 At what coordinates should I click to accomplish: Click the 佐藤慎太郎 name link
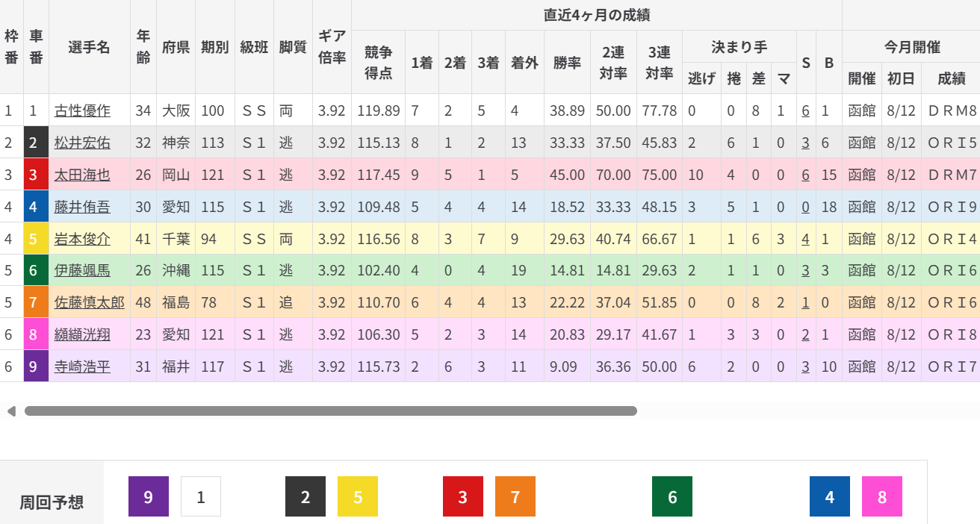(89, 302)
